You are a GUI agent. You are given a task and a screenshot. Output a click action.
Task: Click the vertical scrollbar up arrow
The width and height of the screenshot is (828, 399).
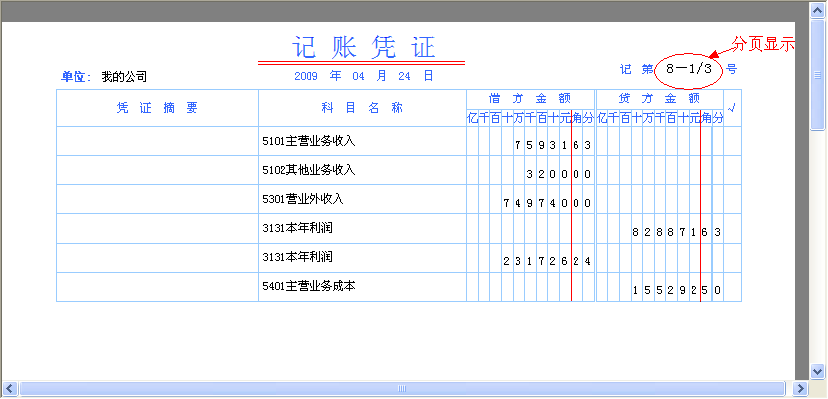tap(817, 9)
